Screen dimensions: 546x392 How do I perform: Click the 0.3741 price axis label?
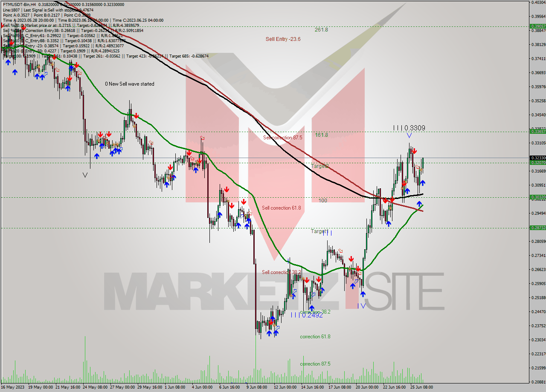[x=538, y=59]
